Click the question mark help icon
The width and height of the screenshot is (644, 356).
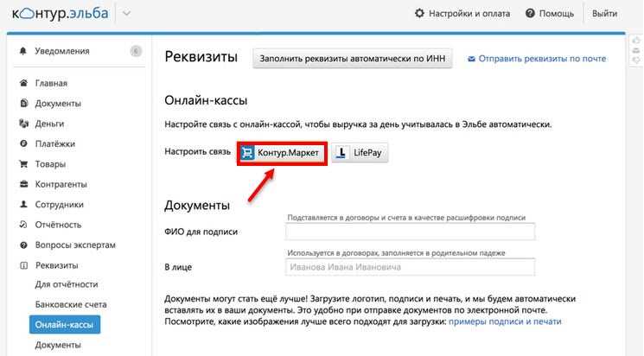coord(530,13)
